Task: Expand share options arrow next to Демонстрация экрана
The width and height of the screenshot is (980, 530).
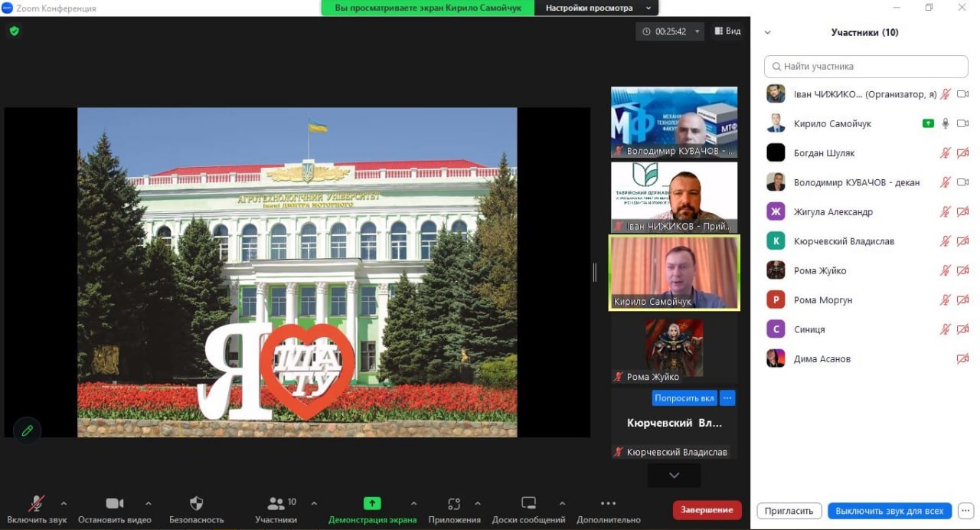Action: coord(414,504)
